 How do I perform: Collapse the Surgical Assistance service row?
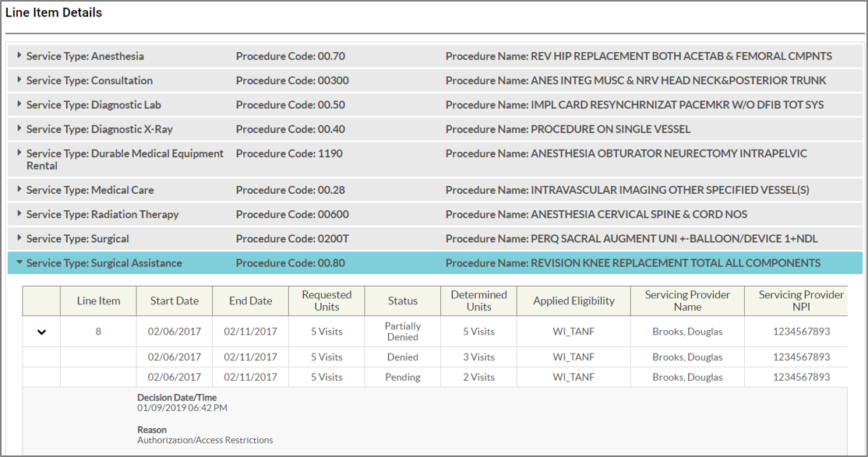19,263
